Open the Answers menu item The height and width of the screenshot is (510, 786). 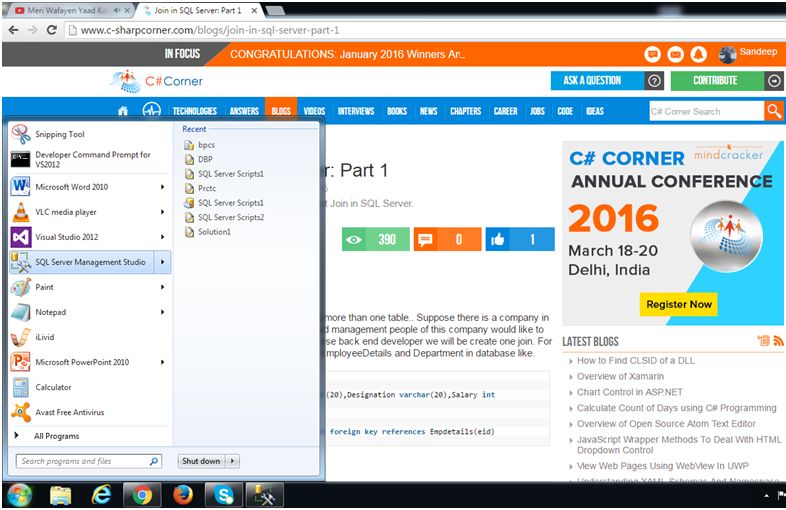[244, 111]
